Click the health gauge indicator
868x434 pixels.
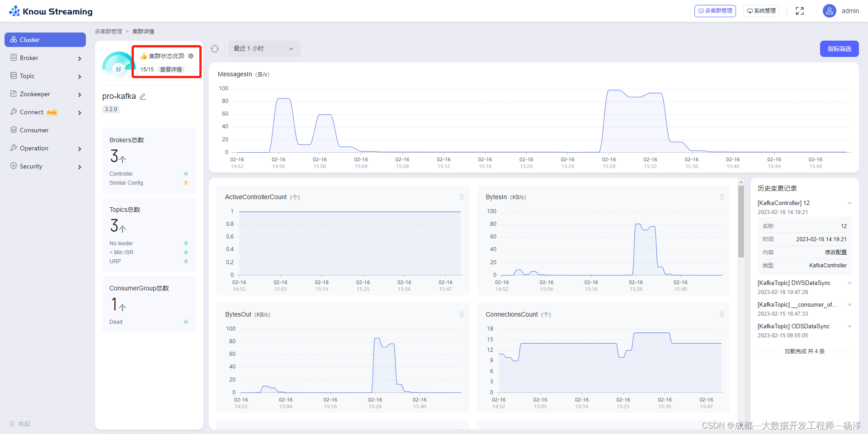118,64
